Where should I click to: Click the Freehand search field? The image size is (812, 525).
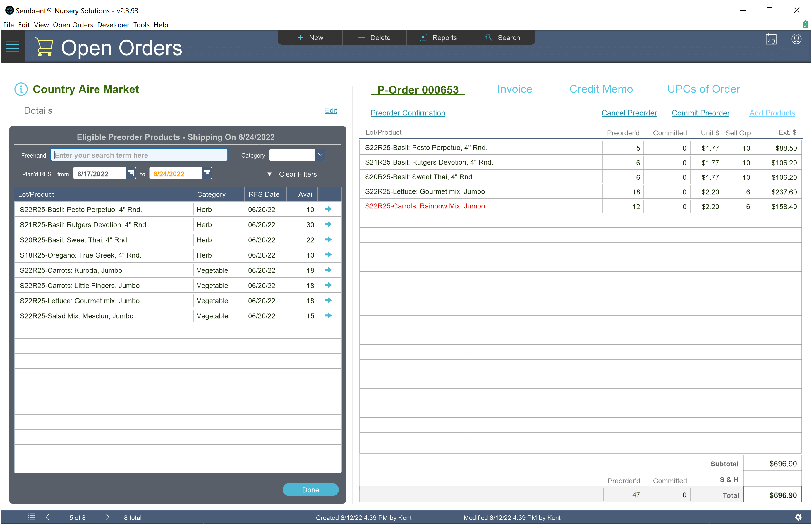click(139, 155)
